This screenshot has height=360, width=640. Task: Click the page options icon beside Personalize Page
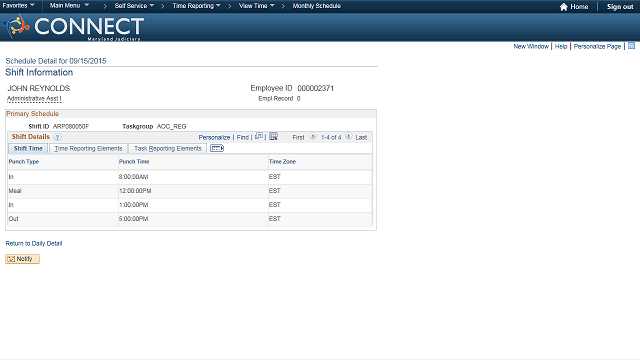[631, 46]
